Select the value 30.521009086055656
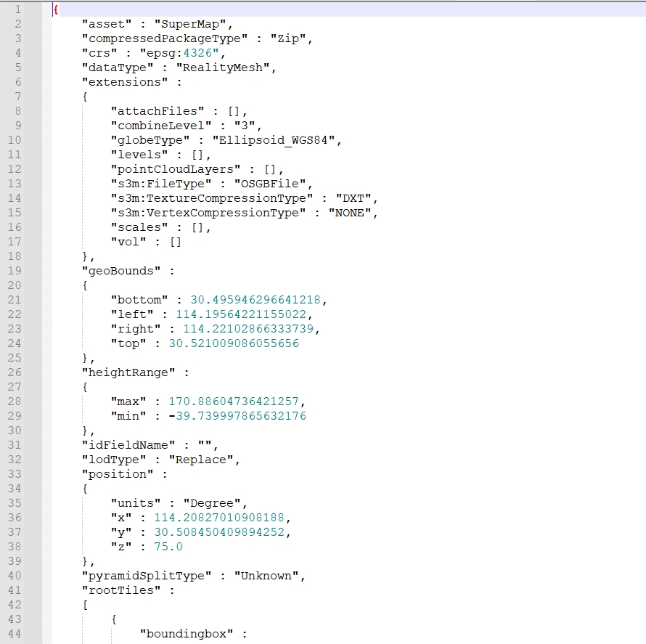 tap(234, 343)
